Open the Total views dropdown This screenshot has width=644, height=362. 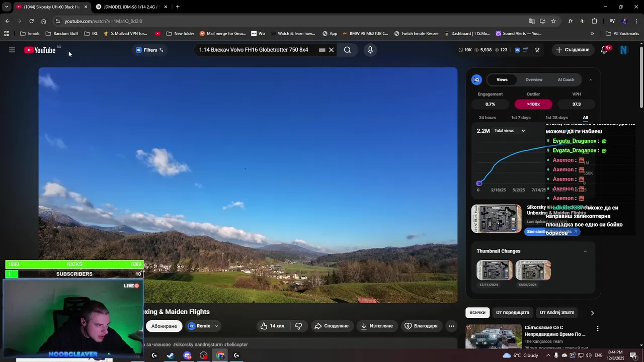[509, 131]
